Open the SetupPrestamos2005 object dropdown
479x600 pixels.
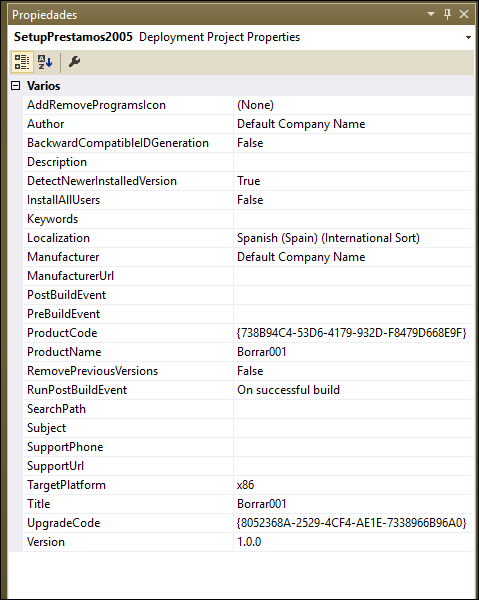point(468,38)
